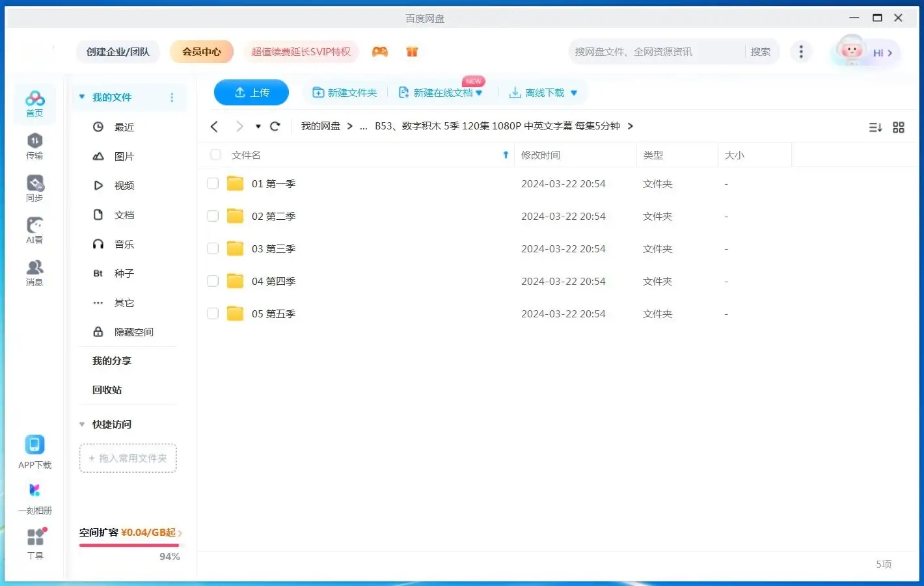
Task: Open the game controller icon
Action: click(x=380, y=52)
